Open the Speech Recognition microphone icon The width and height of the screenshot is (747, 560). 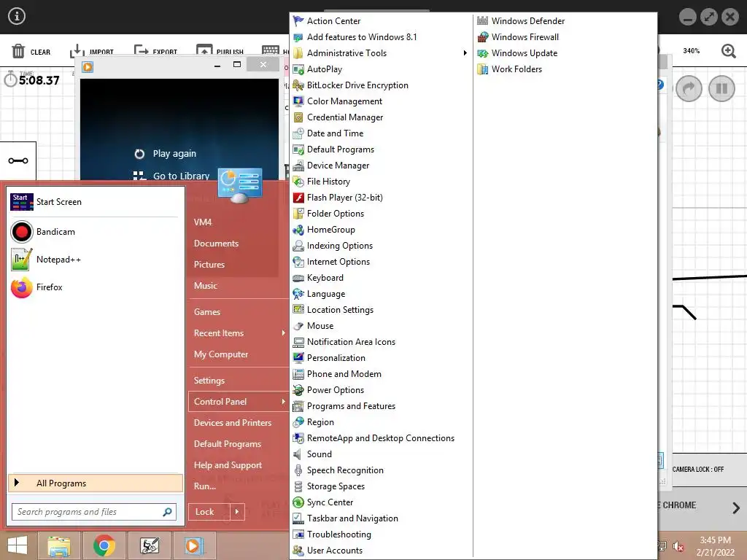coord(298,470)
